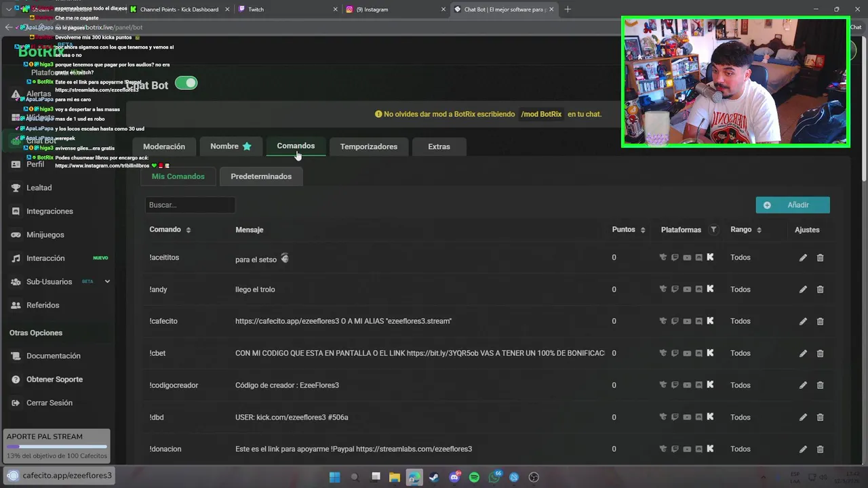Click the Obtener Soporte icon
Screen dimensions: 868x488
16,380
